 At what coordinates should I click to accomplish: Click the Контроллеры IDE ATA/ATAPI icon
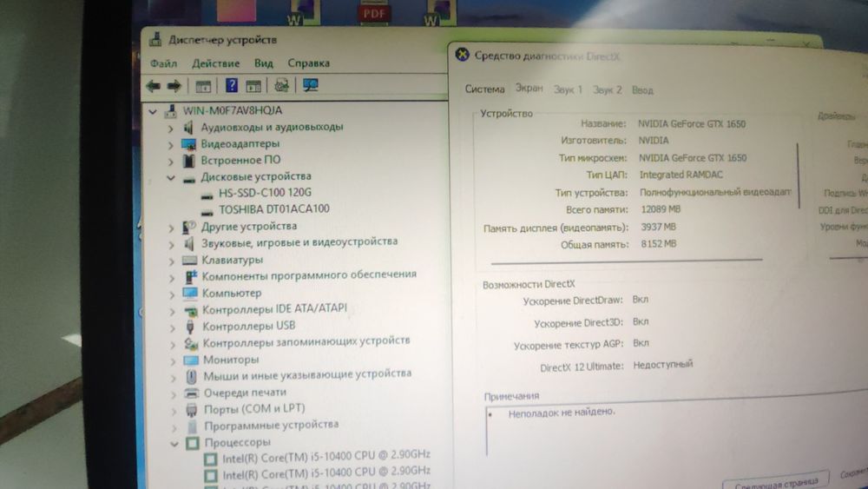click(x=190, y=311)
